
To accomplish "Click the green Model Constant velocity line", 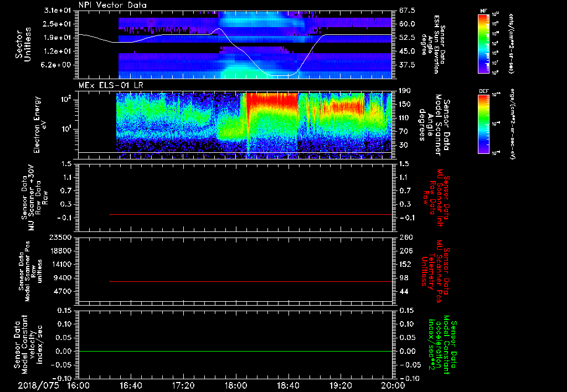I will [x=235, y=351].
